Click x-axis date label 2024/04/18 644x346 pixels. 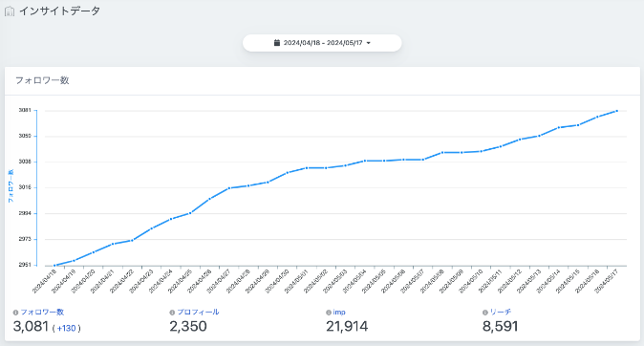[44, 282]
